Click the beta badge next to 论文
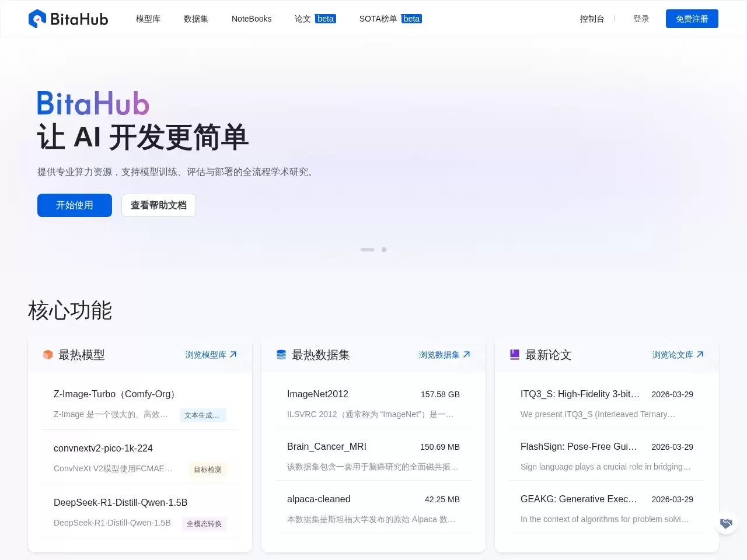 [x=326, y=19]
